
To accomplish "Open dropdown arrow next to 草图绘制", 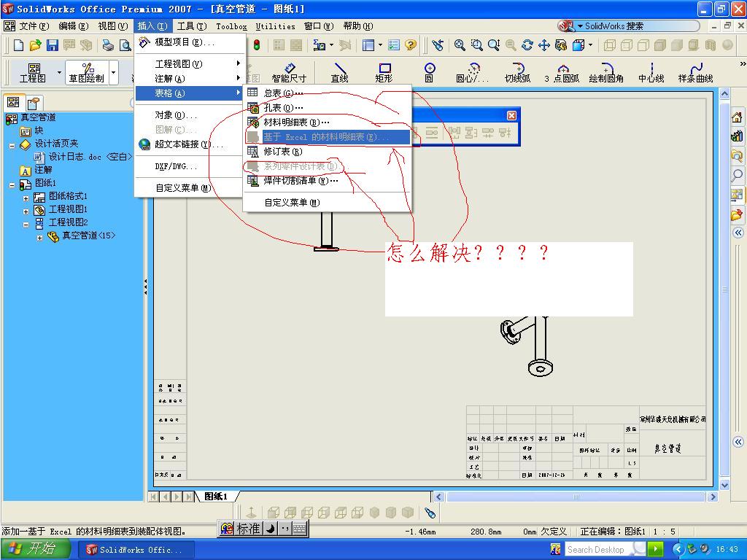I will [113, 73].
